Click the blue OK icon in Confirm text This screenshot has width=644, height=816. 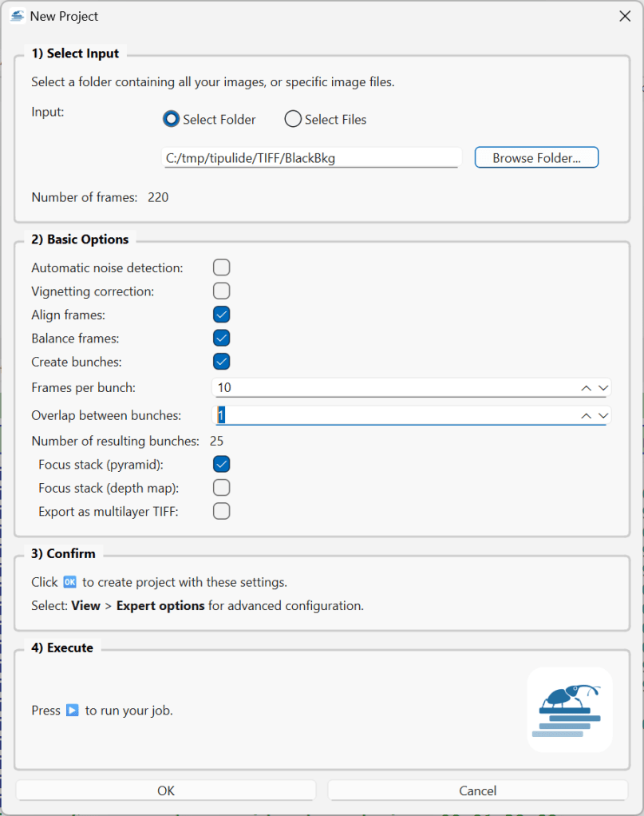[x=69, y=582]
